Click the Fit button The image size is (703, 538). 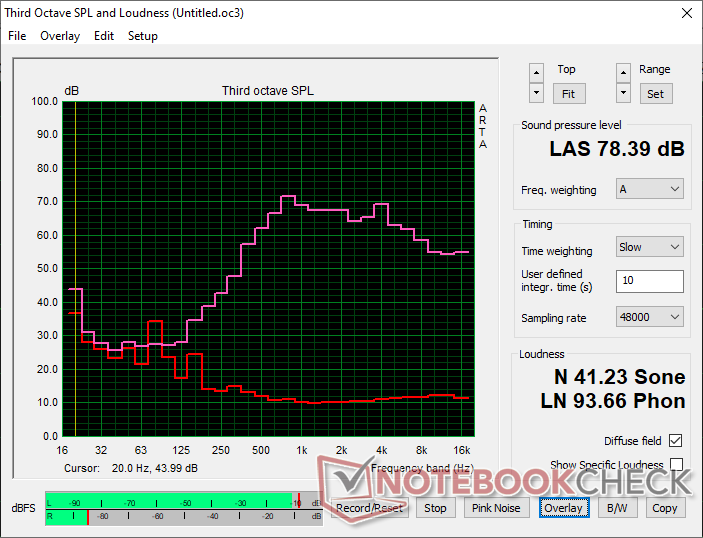point(568,94)
